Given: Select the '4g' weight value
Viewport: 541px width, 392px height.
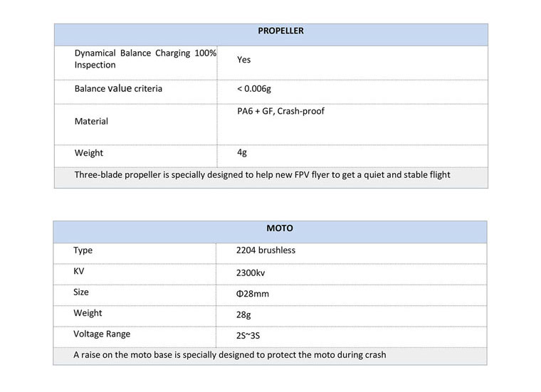Looking at the screenshot, I should tap(242, 152).
